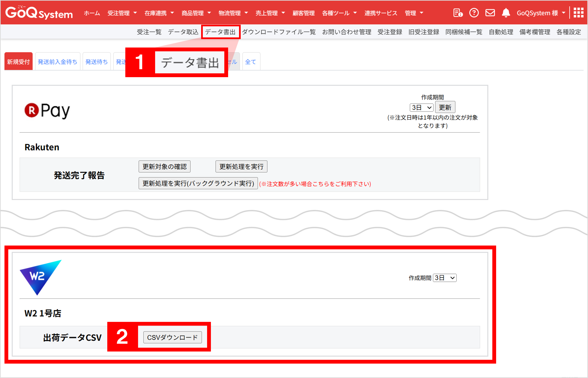
Task: Open the apps grid icon
Action: 578,13
